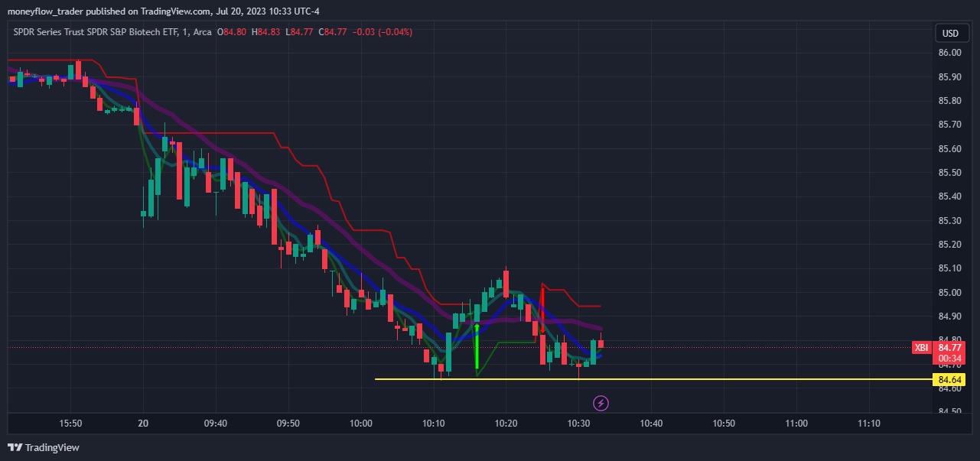Click the H84.83 high value
The height and width of the screenshot is (461, 980).
pos(267,32)
